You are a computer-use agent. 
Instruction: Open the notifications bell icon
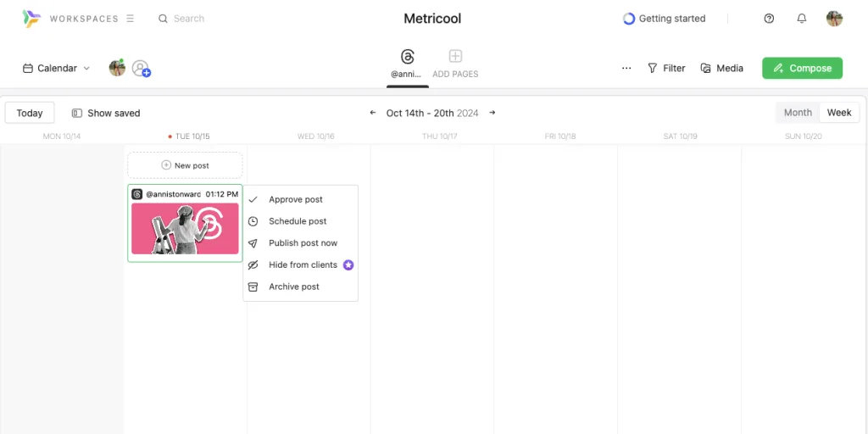click(802, 19)
